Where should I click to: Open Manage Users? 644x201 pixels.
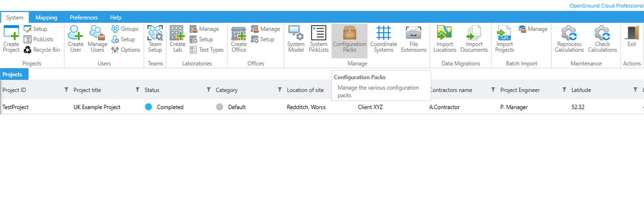click(97, 39)
